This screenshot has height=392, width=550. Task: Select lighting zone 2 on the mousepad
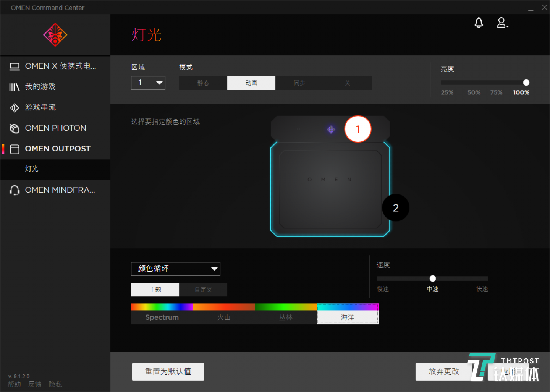395,208
